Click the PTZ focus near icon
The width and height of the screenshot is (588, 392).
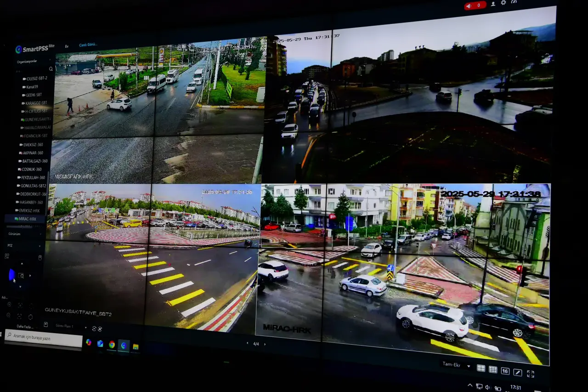pyautogui.click(x=20, y=305)
